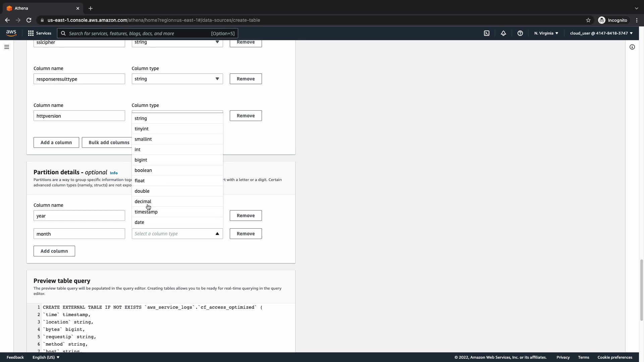Open the AWS CloudShell icon

(487, 33)
